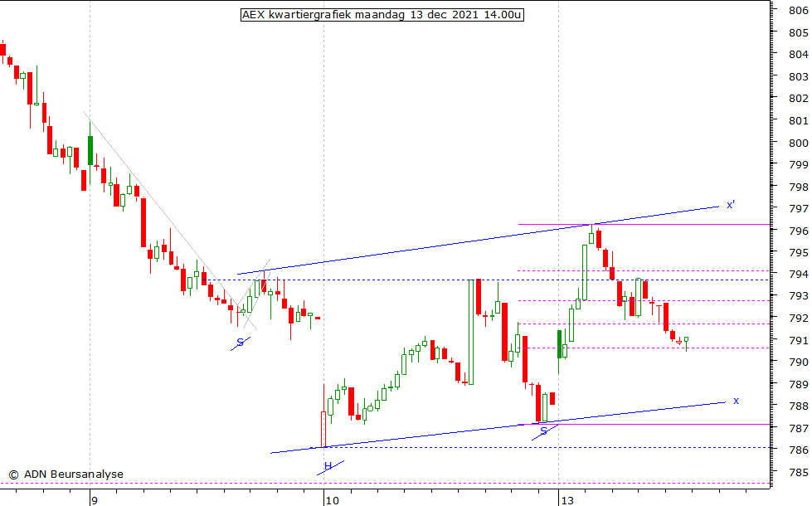Click price label 789 on axis
This screenshot has height=506, width=812.
pyautogui.click(x=798, y=384)
